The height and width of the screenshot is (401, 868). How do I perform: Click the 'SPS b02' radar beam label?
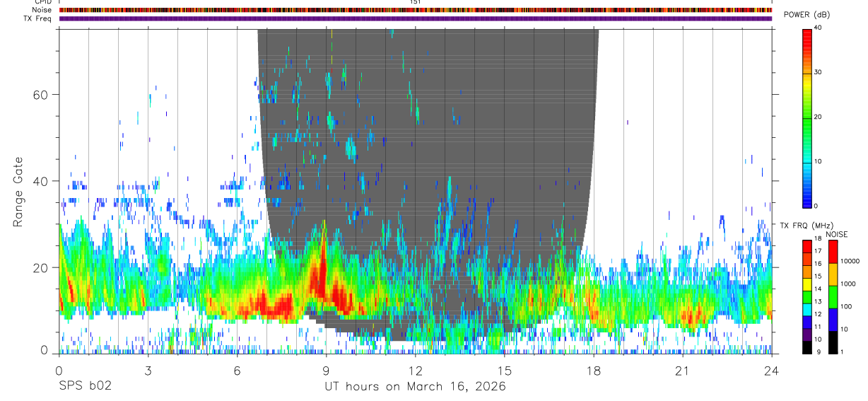[85, 387]
